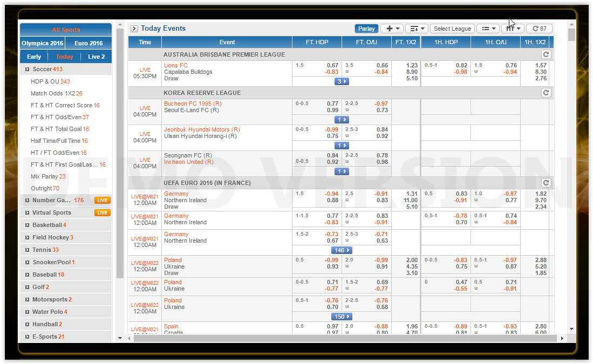Open Outright 70 market
The image size is (593, 364).
pos(45,188)
